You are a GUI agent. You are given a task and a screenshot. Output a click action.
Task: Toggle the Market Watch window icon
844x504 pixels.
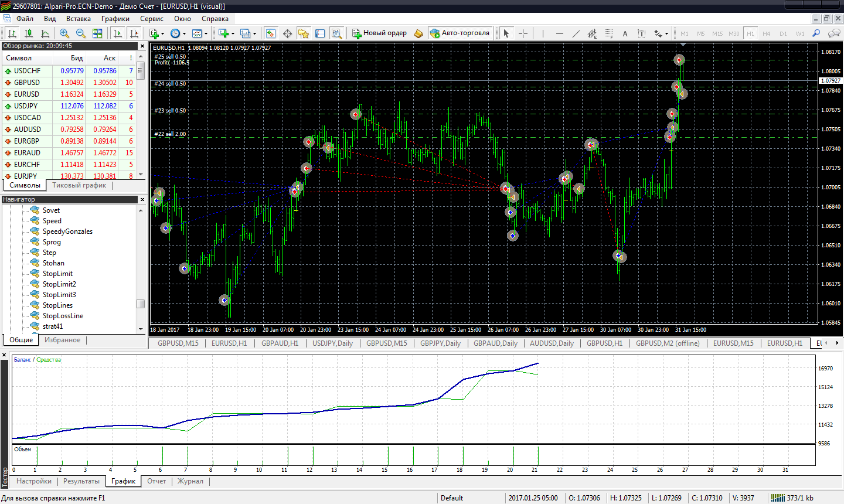pyautogui.click(x=271, y=33)
